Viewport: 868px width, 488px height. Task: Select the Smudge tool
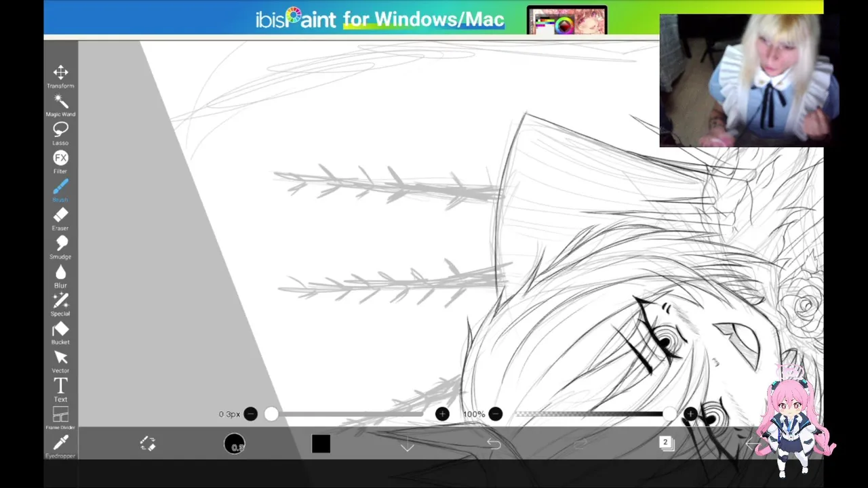click(x=60, y=247)
